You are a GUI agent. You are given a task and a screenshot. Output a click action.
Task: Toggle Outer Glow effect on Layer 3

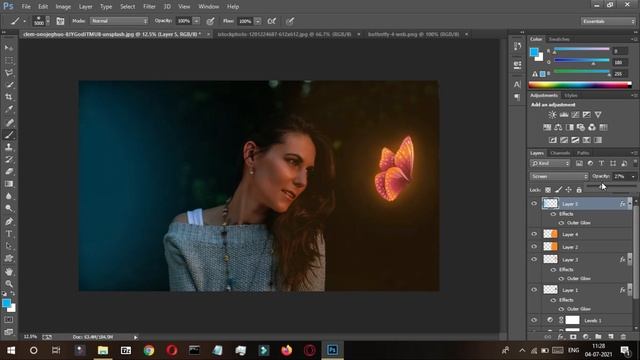tap(561, 278)
